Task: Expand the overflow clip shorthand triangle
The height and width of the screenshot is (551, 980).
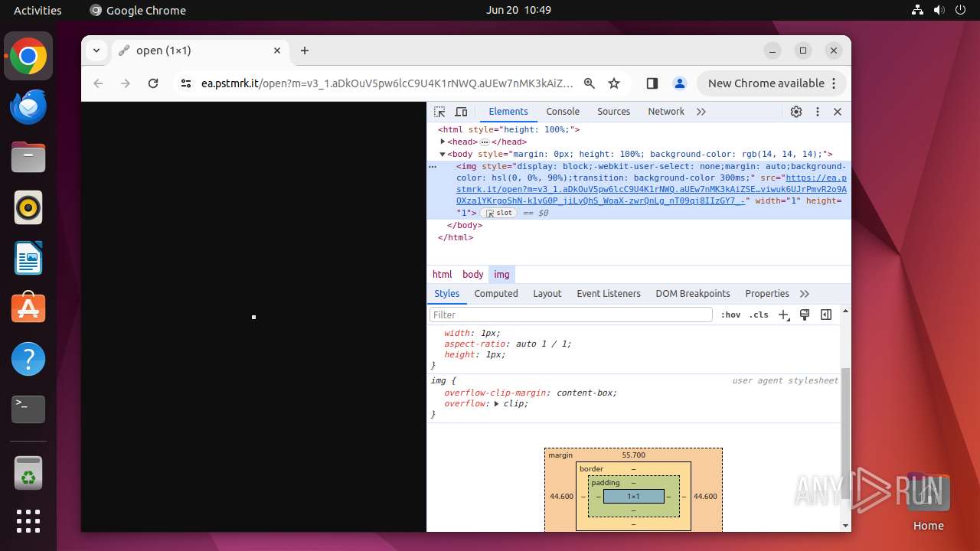Action: coord(496,403)
